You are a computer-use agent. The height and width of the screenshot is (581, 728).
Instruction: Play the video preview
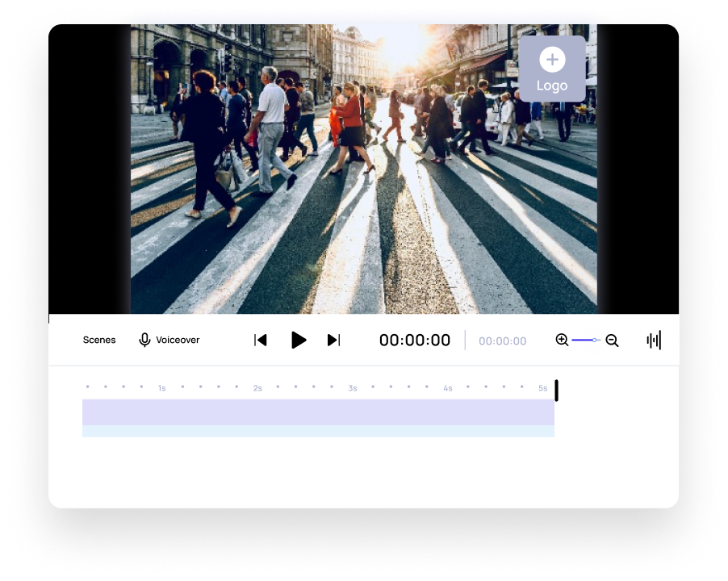299,340
